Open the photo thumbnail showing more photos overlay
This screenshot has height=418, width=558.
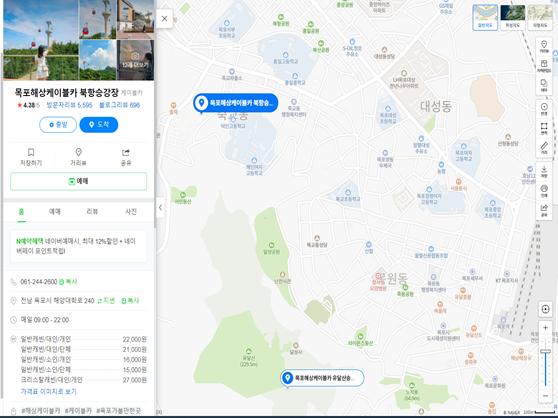pos(135,60)
